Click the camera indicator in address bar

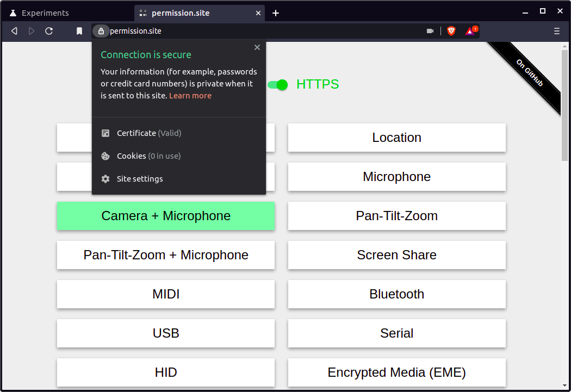click(x=430, y=32)
